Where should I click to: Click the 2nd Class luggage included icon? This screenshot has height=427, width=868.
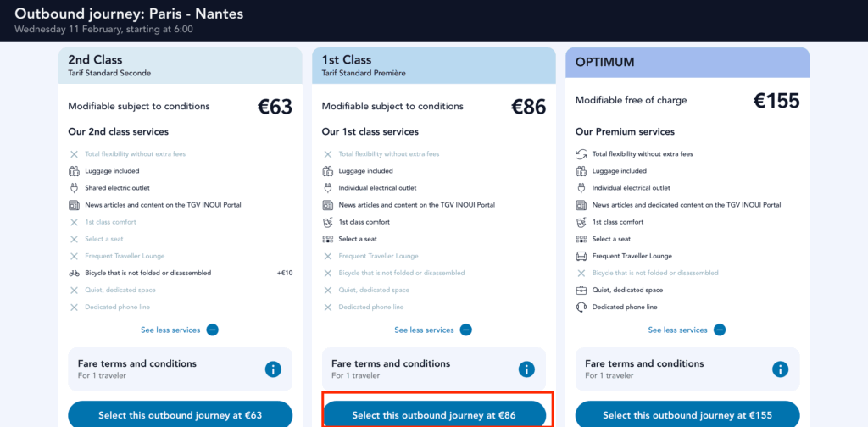74,171
